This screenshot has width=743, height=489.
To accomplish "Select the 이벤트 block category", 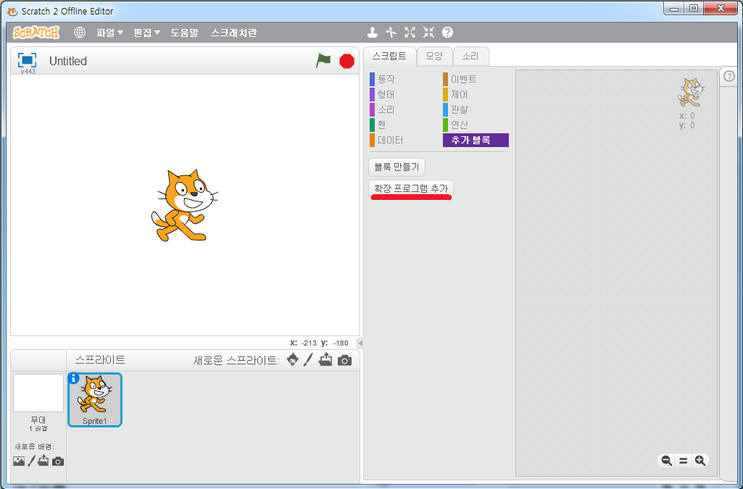I will pos(460,79).
